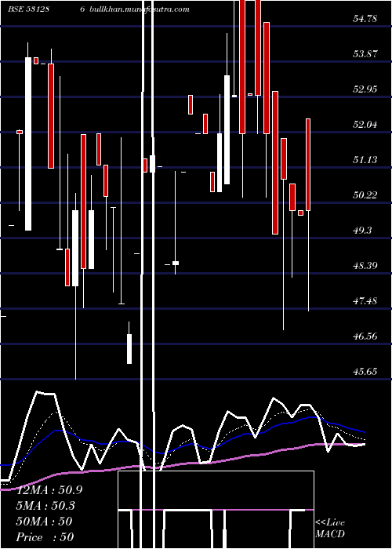This screenshot has width=392, height=549.
Task: Click the last red candle on the right
Action: pyautogui.click(x=308, y=165)
